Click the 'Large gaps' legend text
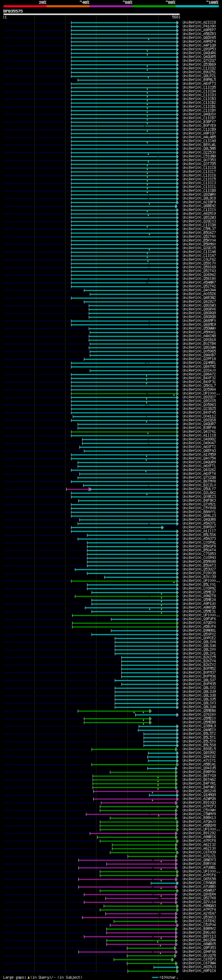This screenshot has height=980, width=222. coord(15,977)
